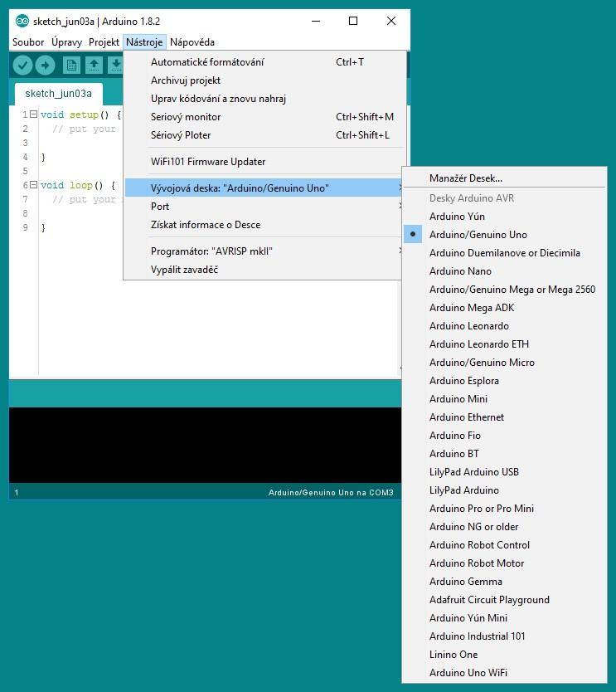Select Arduino Nano board
This screenshot has height=692, width=616.
[x=504, y=271]
